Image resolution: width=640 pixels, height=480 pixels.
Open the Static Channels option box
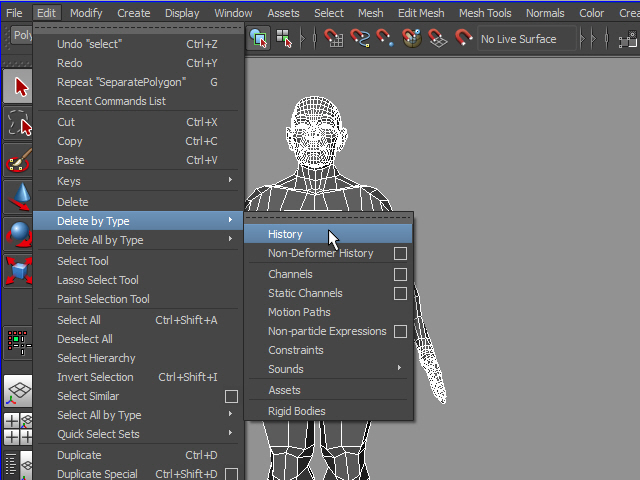point(400,294)
